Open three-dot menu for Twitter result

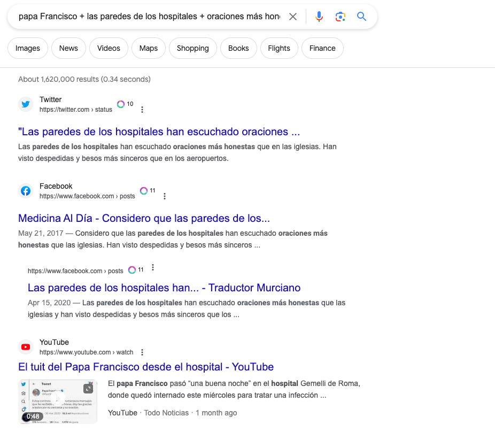[142, 110]
